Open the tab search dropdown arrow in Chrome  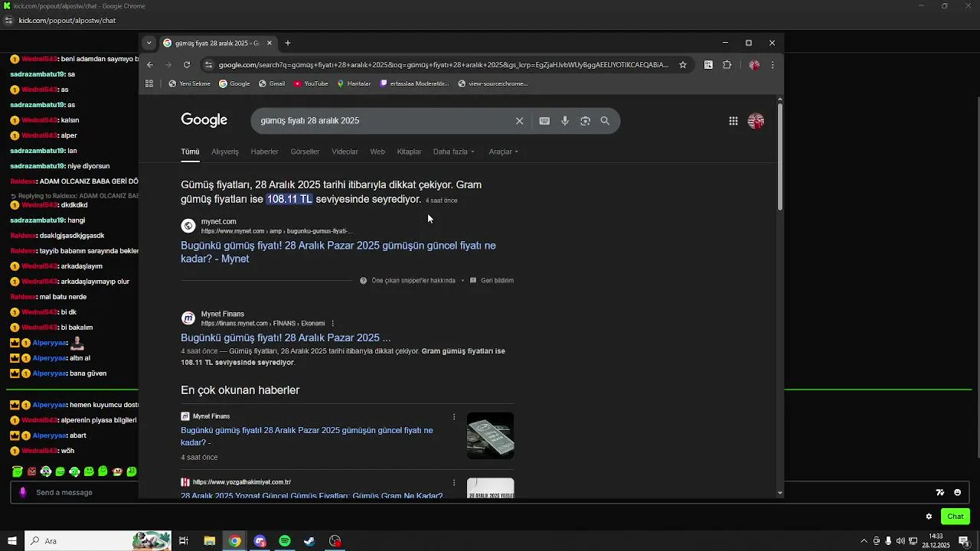tap(149, 43)
